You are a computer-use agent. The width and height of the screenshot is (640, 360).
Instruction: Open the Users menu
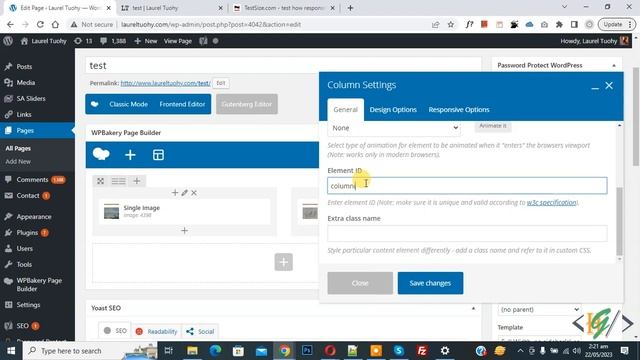pos(24,249)
